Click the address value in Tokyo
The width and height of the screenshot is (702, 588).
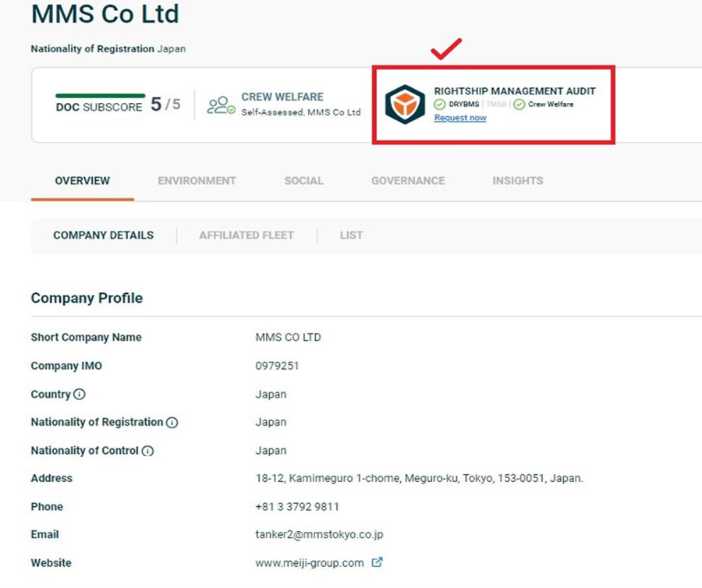click(x=419, y=478)
